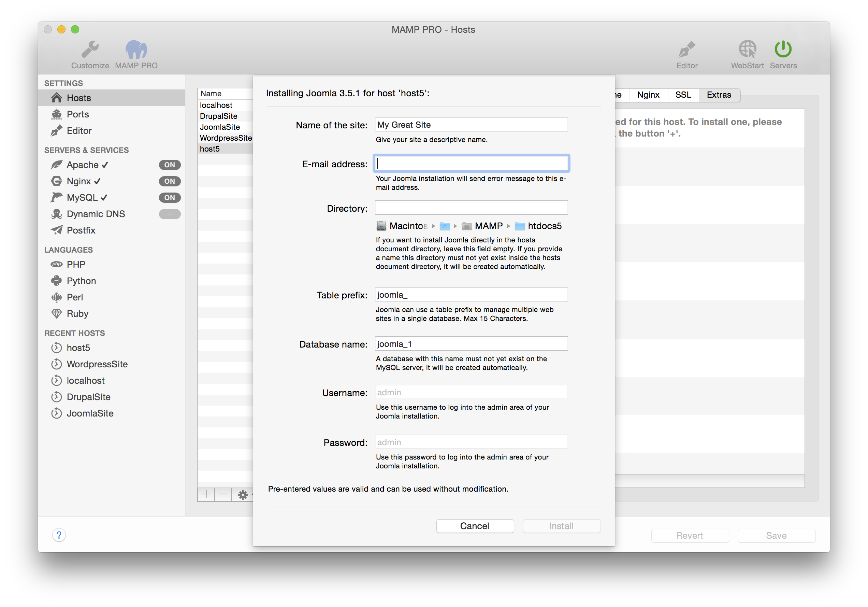Image resolution: width=868 pixels, height=607 pixels.
Task: Click recent WordpressSite clock icon
Action: (x=57, y=364)
